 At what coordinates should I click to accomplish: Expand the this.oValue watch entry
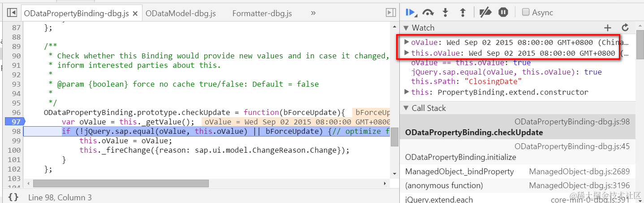(x=406, y=53)
